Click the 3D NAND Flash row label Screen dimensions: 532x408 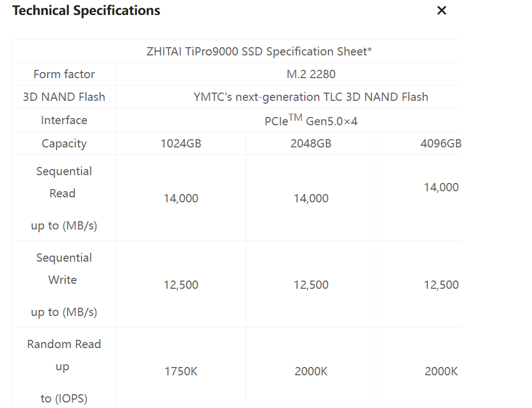pos(64,97)
